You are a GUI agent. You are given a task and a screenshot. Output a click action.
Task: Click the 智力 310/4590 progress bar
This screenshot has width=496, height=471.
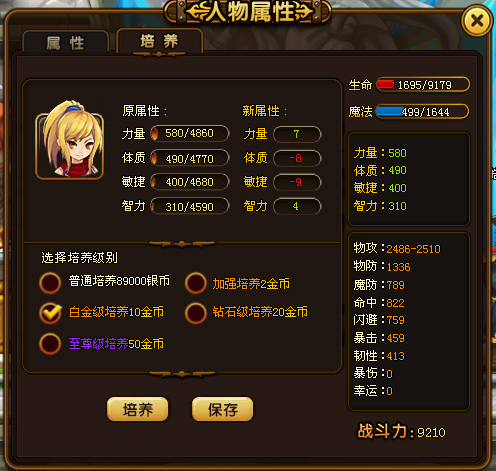190,206
